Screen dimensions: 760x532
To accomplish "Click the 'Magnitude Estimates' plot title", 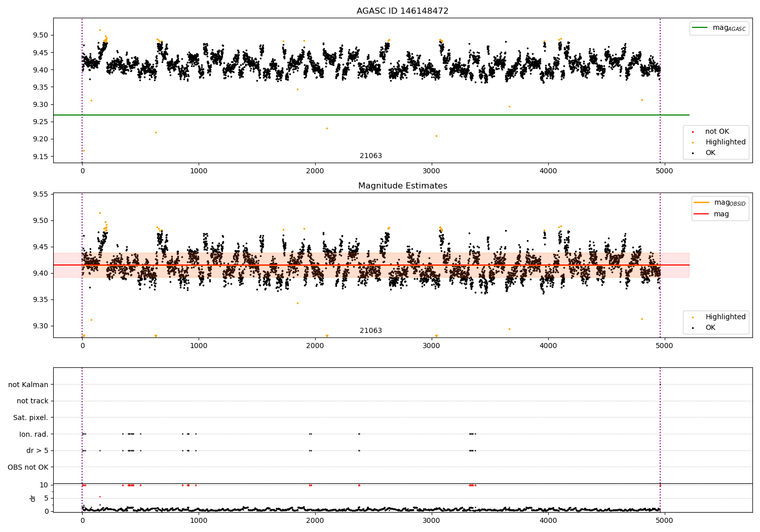I will coord(402,186).
